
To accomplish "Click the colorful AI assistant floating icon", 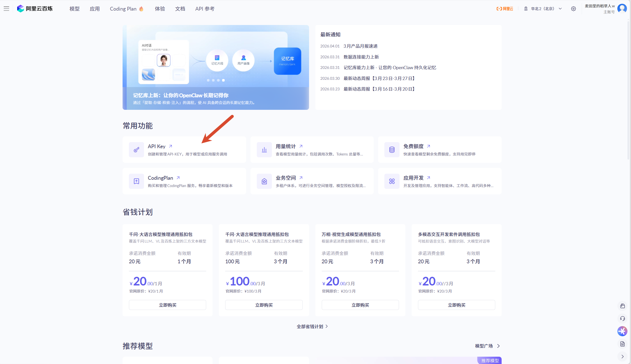I will coord(622,331).
